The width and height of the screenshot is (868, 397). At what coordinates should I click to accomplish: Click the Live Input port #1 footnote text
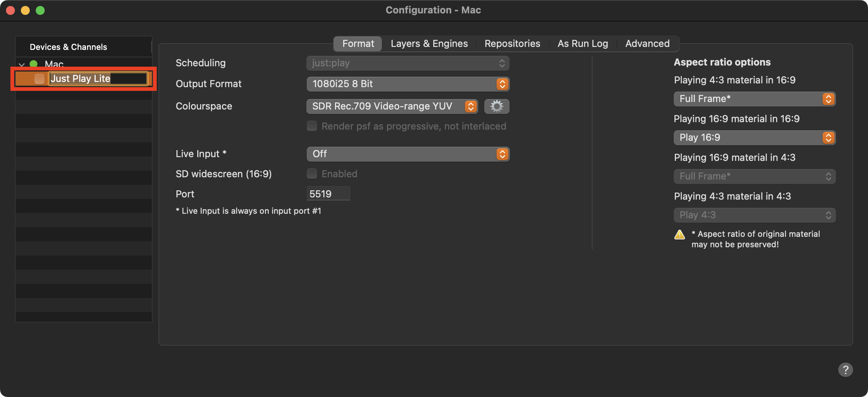(x=248, y=211)
